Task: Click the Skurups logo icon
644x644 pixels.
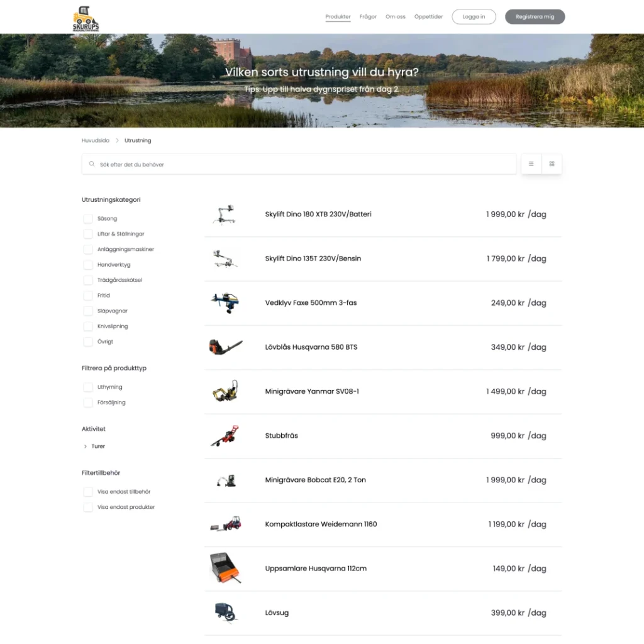Action: (x=86, y=18)
